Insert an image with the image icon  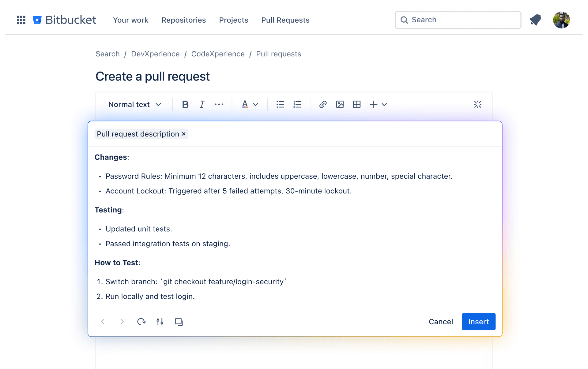point(340,105)
